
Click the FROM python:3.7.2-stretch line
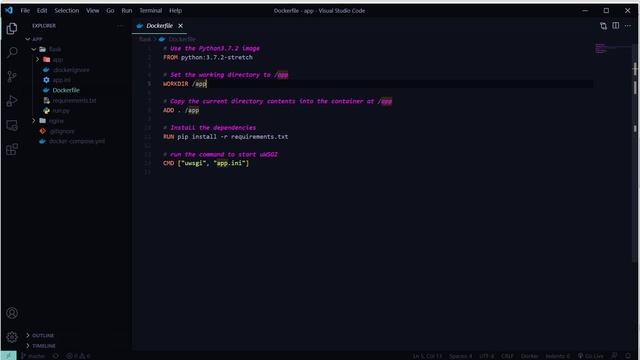[x=208, y=58]
